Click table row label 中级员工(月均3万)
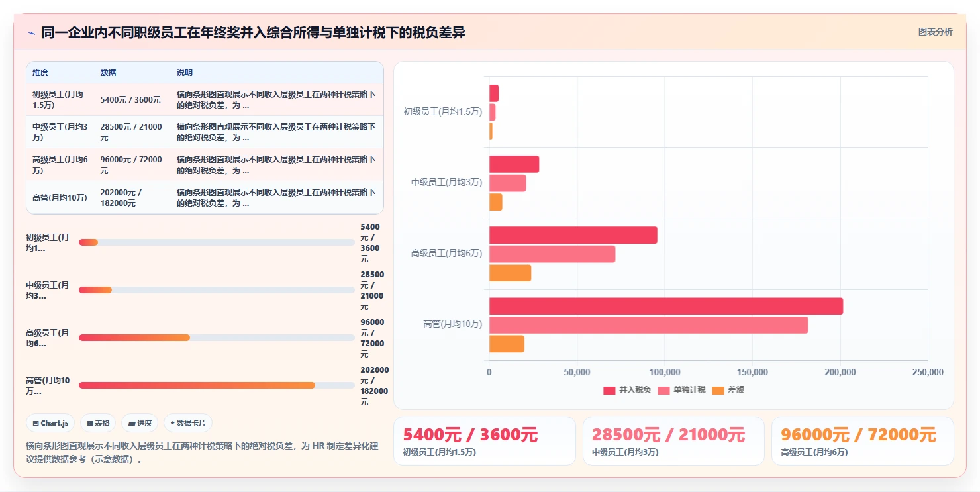 pyautogui.click(x=59, y=132)
